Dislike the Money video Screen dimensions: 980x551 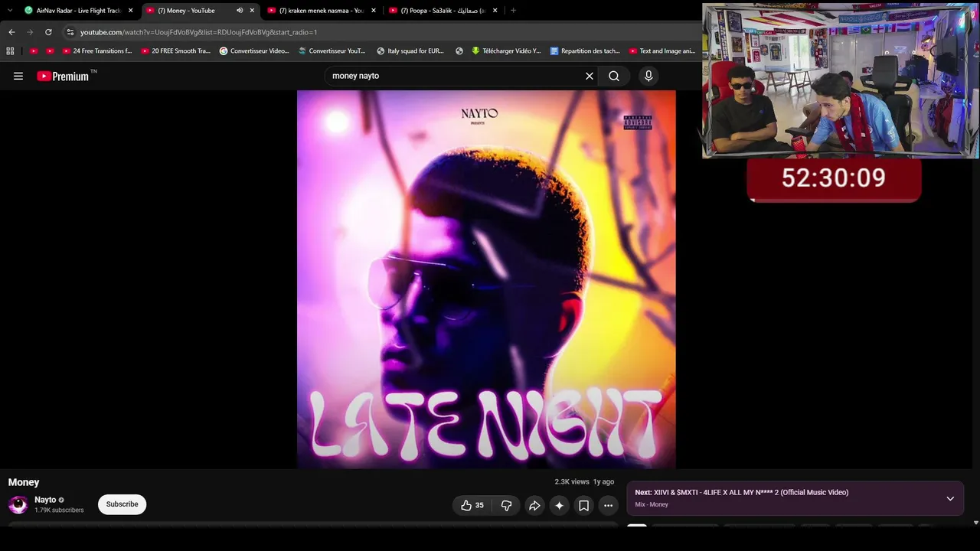506,505
